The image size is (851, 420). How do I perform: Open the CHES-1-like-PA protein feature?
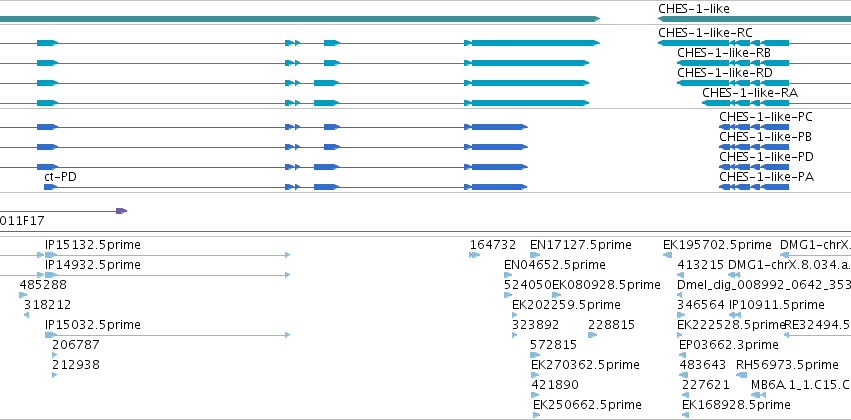[766, 177]
